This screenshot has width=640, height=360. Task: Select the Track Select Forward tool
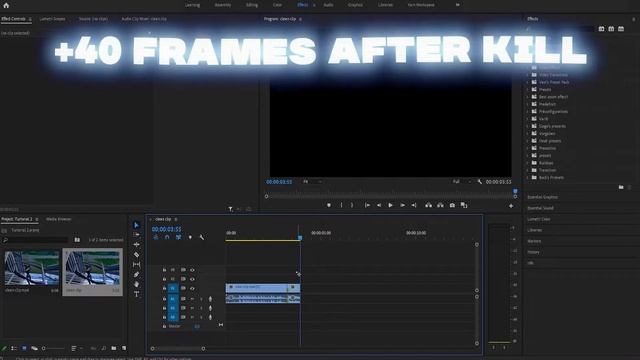(x=136, y=235)
